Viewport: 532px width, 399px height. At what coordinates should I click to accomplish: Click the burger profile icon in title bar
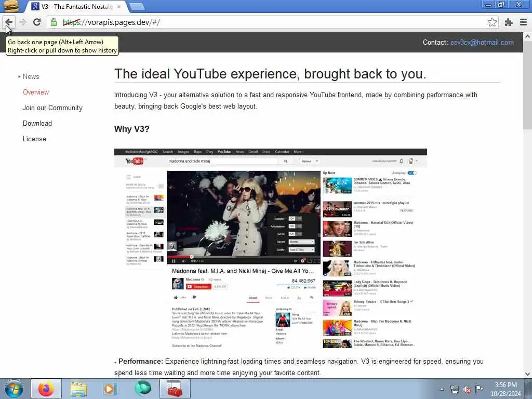(x=11, y=6)
